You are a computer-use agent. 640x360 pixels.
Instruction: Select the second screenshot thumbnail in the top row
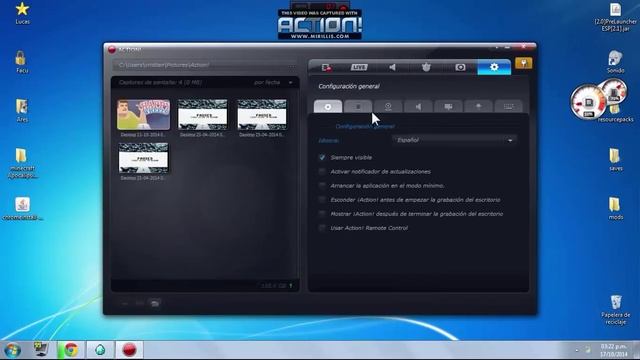pos(203,115)
